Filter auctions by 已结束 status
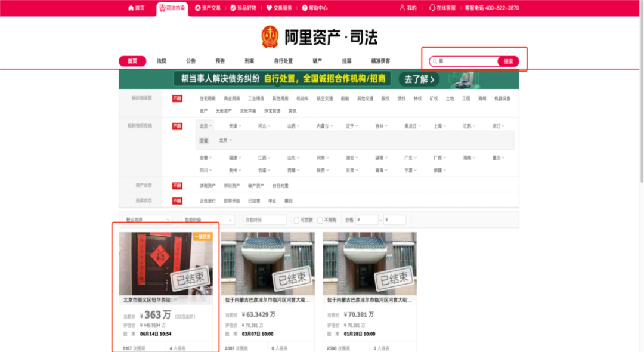The width and height of the screenshot is (644, 352). [254, 201]
